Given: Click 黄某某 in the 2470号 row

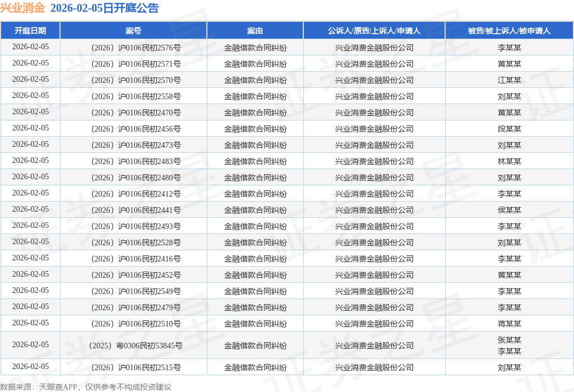Looking at the screenshot, I should pos(509,113).
